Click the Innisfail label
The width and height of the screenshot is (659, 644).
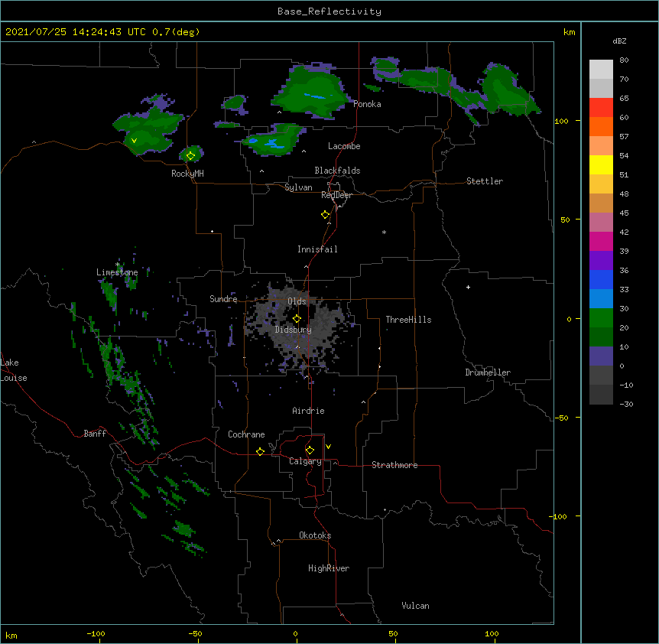pos(317,249)
